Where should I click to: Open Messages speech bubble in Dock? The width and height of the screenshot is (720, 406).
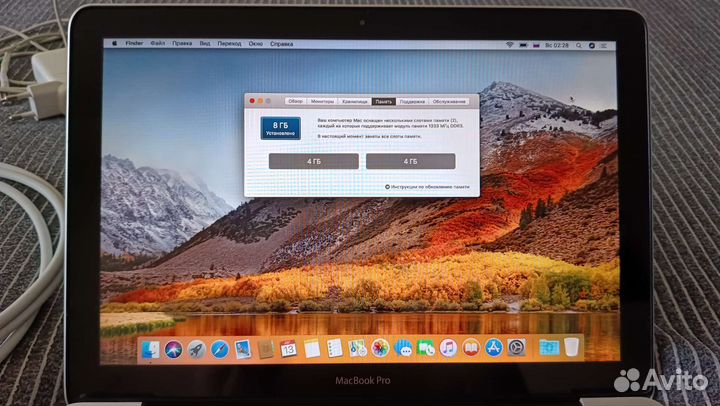click(403, 348)
